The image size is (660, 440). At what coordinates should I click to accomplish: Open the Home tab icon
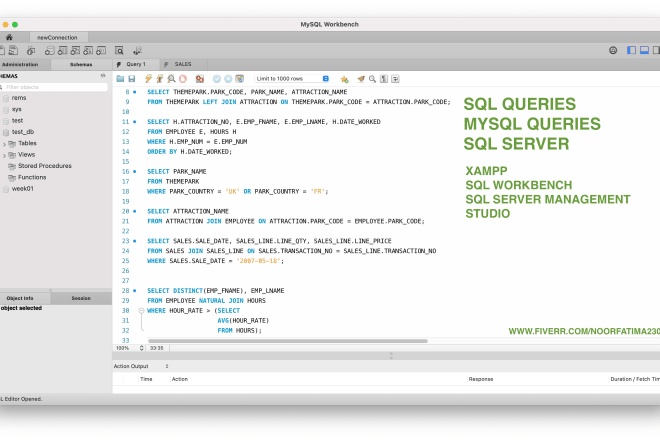[x=9, y=37]
